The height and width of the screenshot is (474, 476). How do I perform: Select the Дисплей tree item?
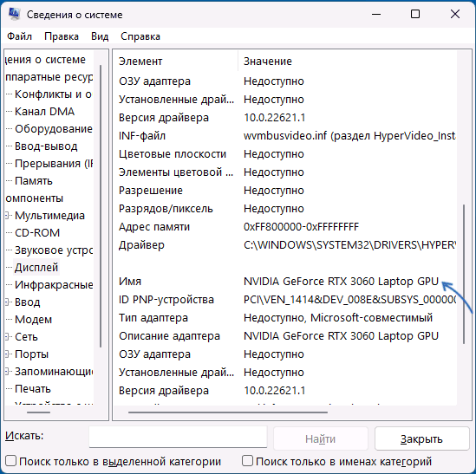pyautogui.click(x=36, y=268)
